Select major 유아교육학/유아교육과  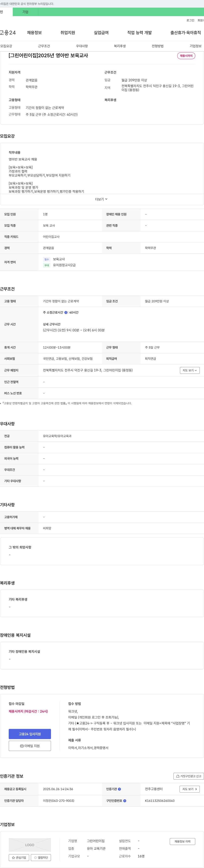click(57, 436)
